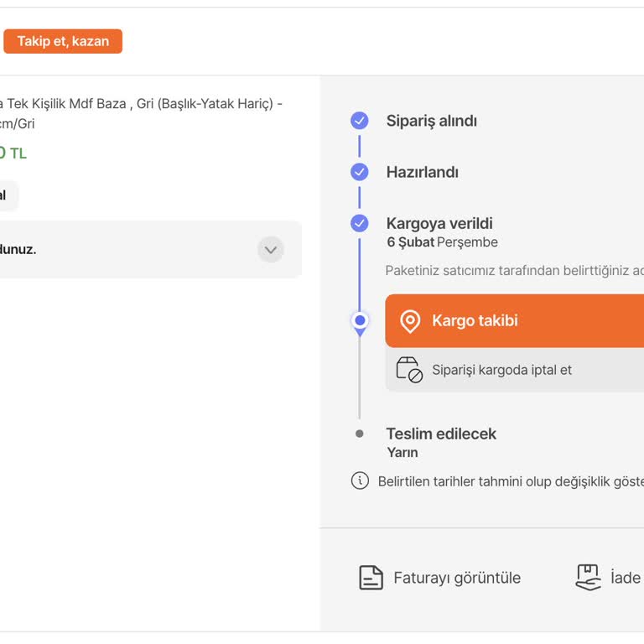Click the hand-with-box İade icon
644x644 pixels.
[x=589, y=577]
